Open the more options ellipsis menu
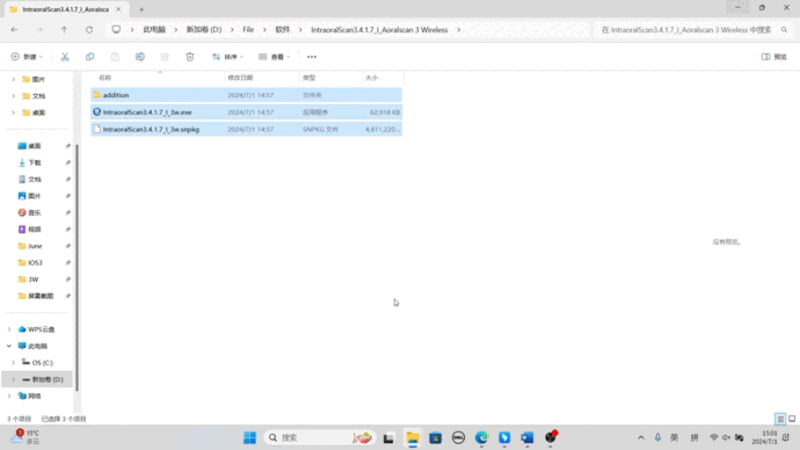800x450 pixels. coord(312,57)
